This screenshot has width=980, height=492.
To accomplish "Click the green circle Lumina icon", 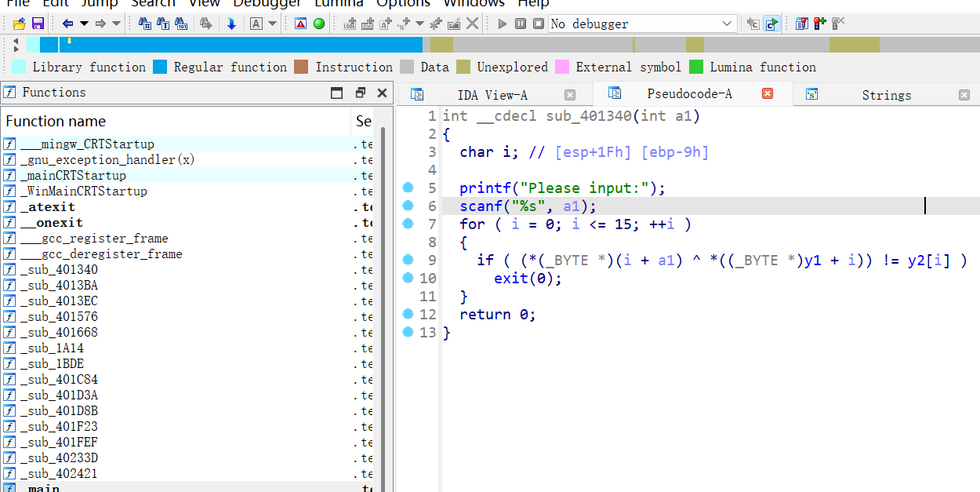I will [x=319, y=24].
